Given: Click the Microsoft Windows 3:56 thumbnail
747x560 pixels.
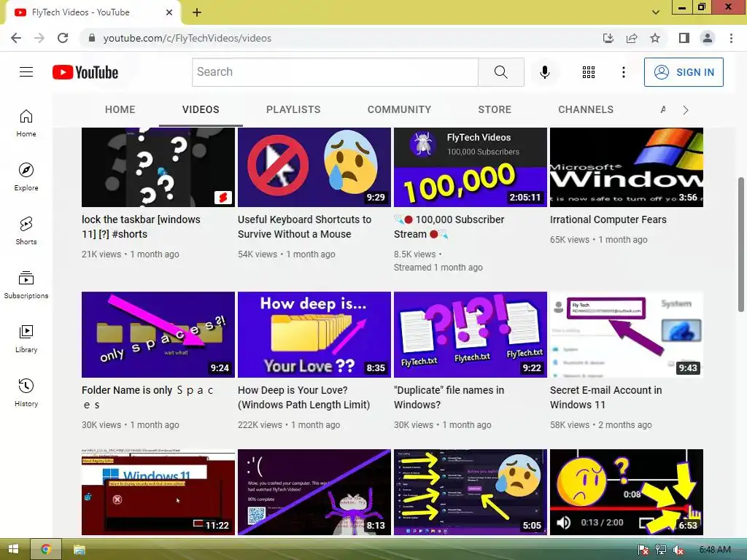Looking at the screenshot, I should [x=627, y=167].
